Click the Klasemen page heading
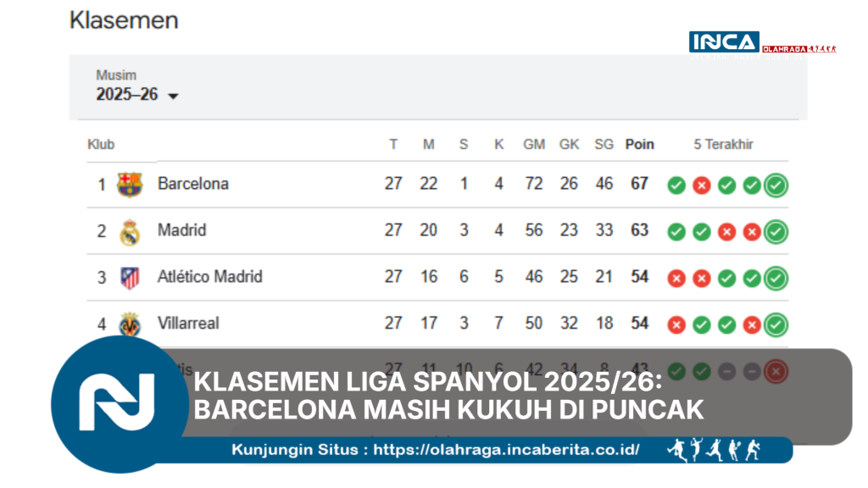 click(x=124, y=20)
